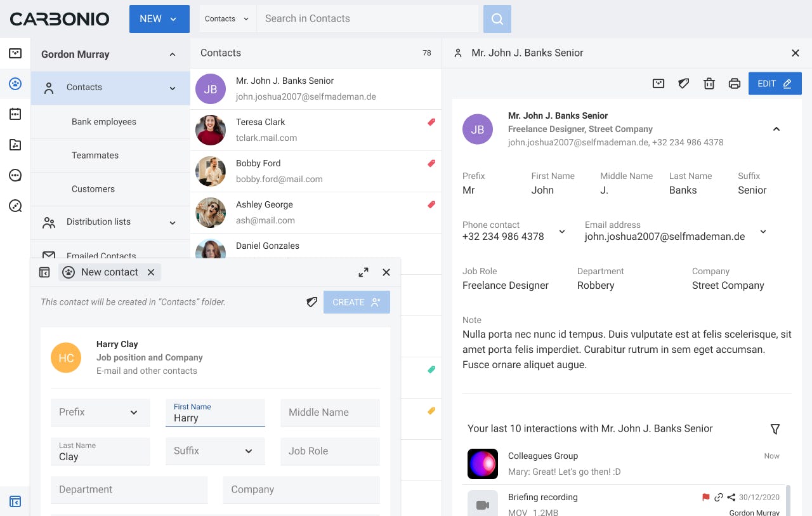The width and height of the screenshot is (812, 516).
Task: Open the Mail app in the sidebar
Action: (15, 53)
